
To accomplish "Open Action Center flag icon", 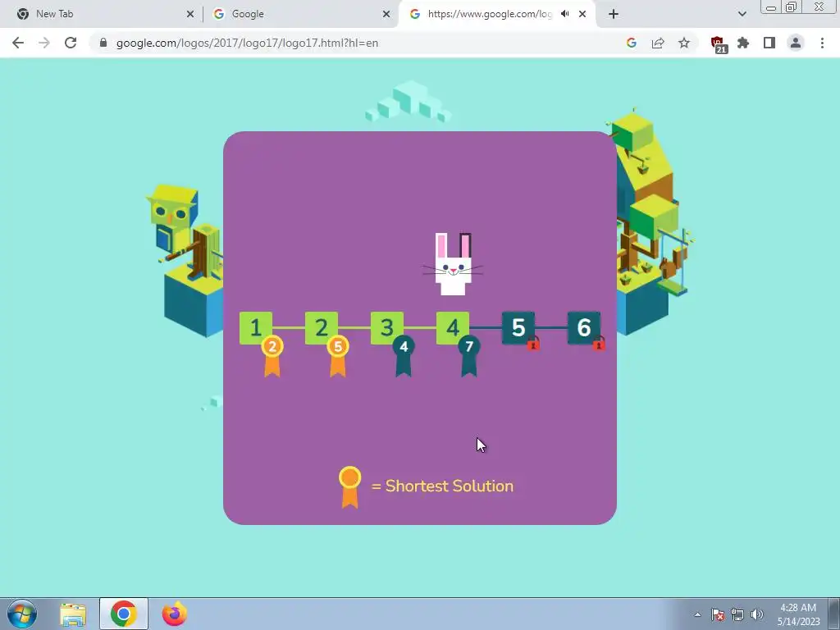I will [718, 614].
